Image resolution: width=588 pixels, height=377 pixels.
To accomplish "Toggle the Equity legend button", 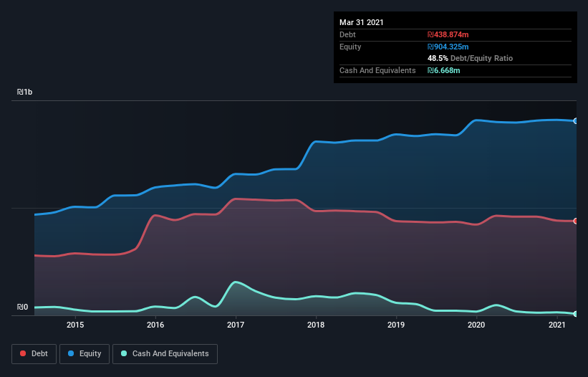I will point(85,354).
